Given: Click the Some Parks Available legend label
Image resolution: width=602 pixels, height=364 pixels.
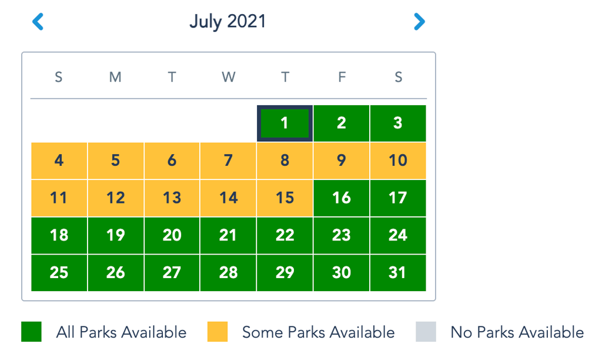Looking at the screenshot, I should coord(318,332).
